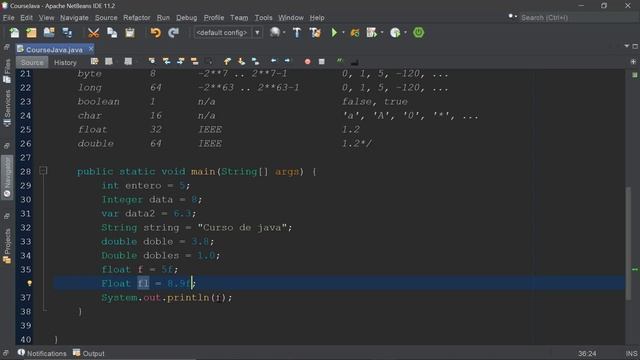Screen dimensions: 640x360
Task: Open the default config combo box
Action: pos(228,33)
